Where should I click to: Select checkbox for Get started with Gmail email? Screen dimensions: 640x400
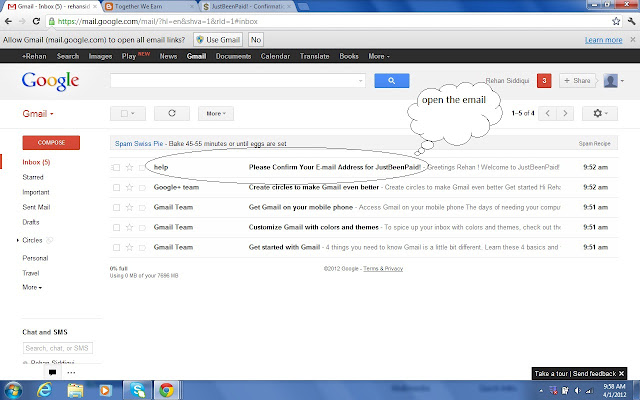(116, 247)
